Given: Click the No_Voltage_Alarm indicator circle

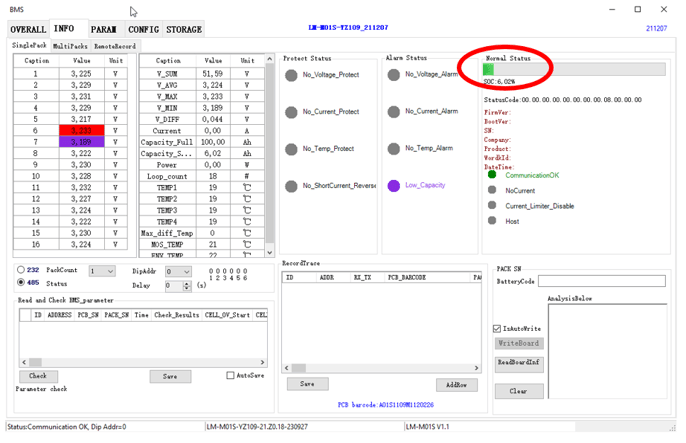Looking at the screenshot, I should click(394, 75).
